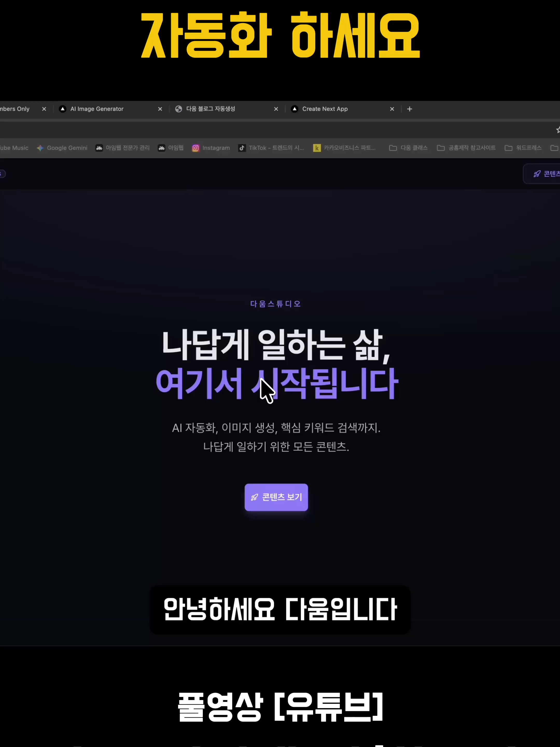
Task: Open the 카카오비즈니스 파트... bookmark
Action: (344, 148)
